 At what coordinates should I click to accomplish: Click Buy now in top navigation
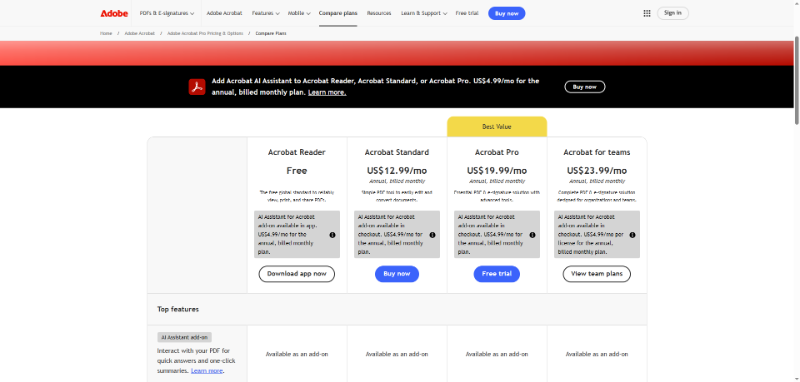point(507,13)
